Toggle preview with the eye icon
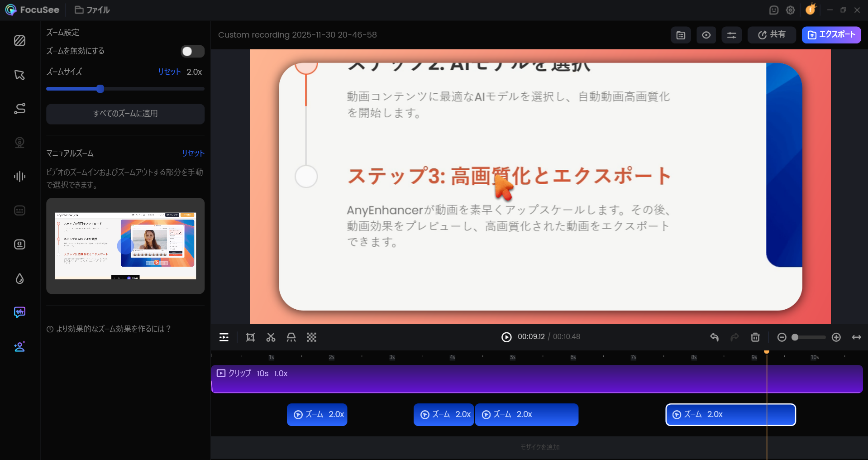The image size is (868, 460). pos(706,35)
